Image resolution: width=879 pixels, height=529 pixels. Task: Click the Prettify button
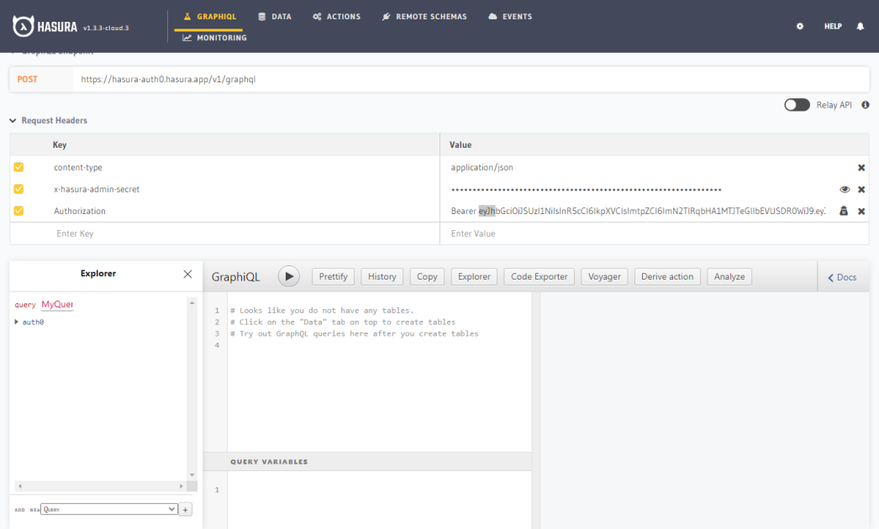click(x=333, y=276)
